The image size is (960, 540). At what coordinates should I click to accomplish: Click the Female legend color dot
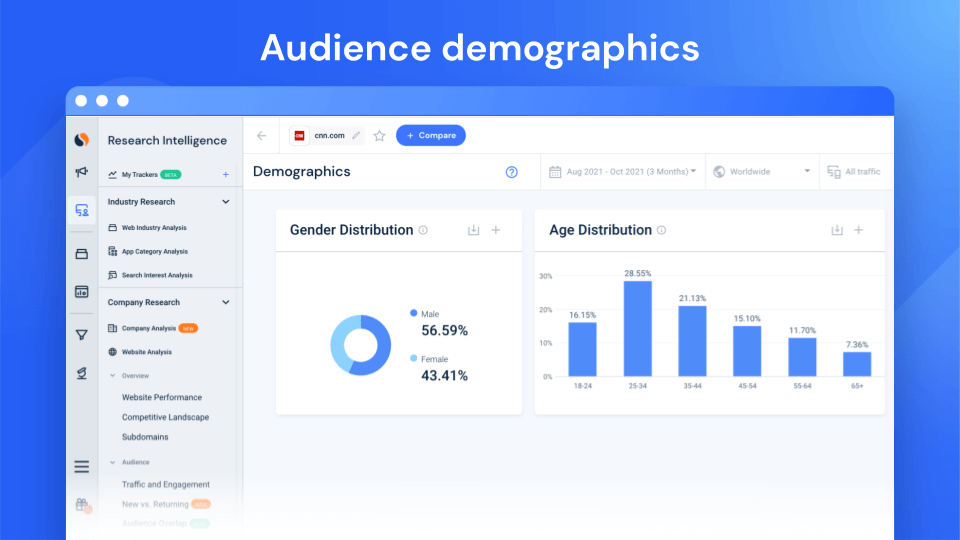(x=414, y=358)
